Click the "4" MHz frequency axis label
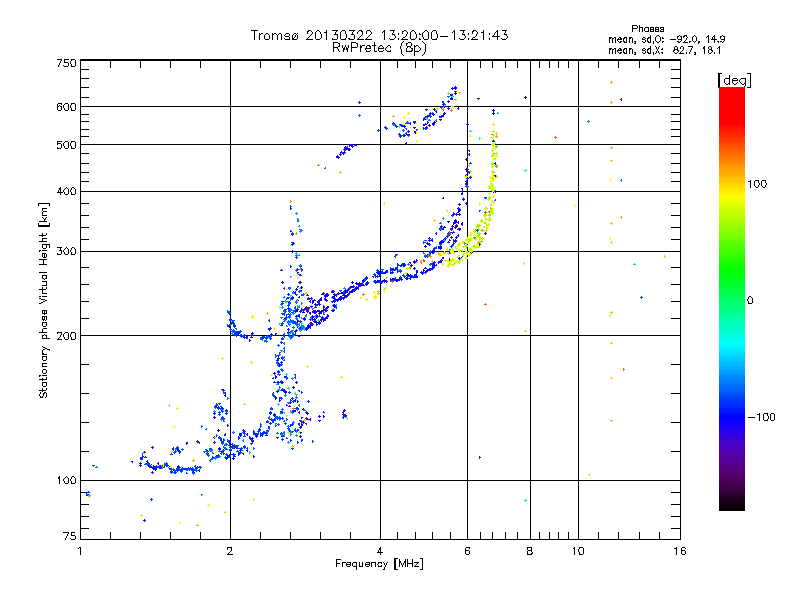The width and height of the screenshot is (800, 600). [x=380, y=551]
